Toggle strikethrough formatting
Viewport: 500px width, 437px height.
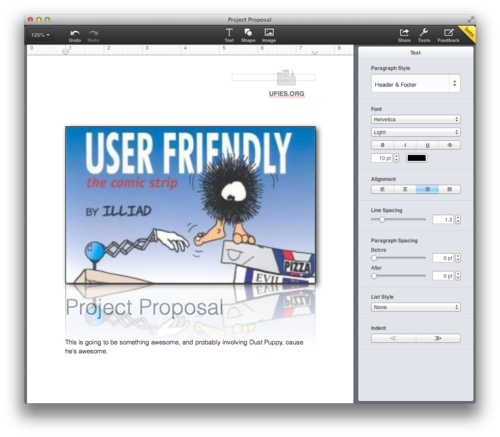pyautogui.click(x=449, y=145)
